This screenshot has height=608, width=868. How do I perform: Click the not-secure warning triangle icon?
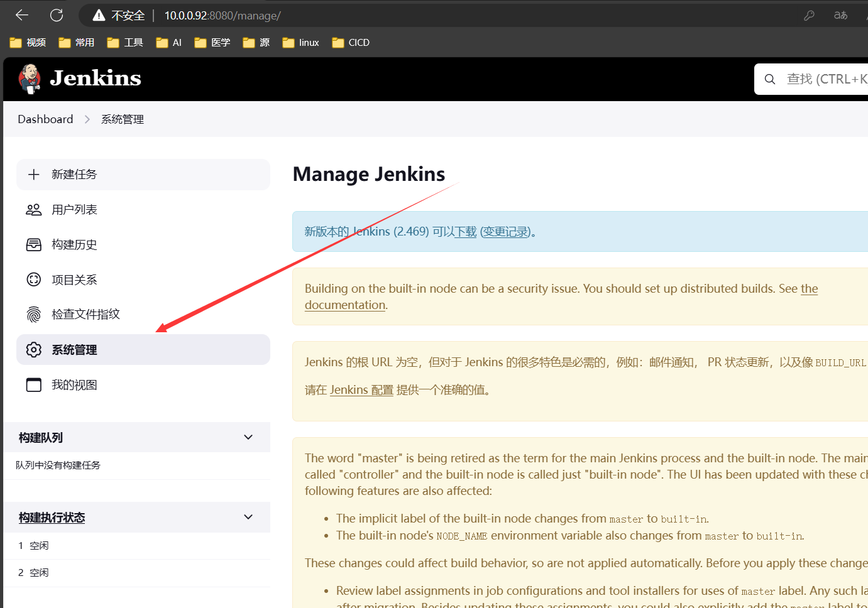click(99, 15)
